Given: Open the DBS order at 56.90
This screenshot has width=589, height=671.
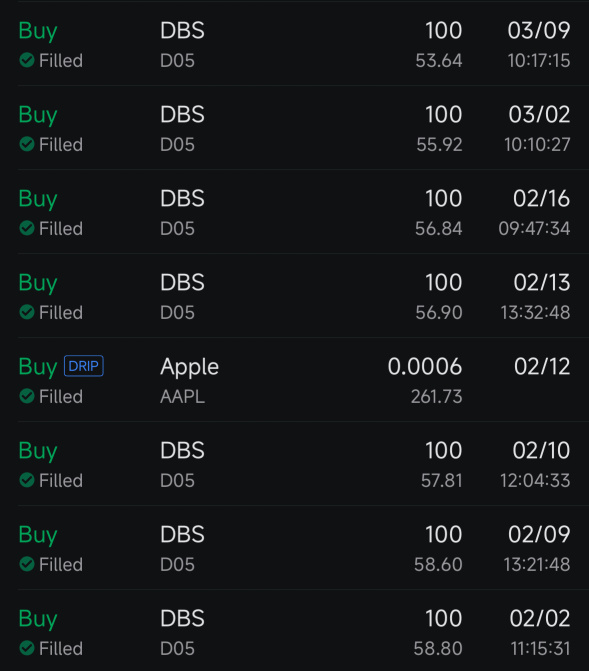Looking at the screenshot, I should pos(294,295).
